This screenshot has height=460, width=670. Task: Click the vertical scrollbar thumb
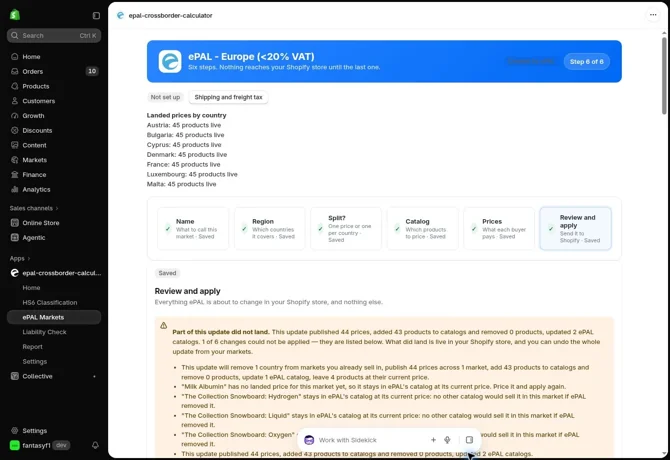(x=664, y=76)
